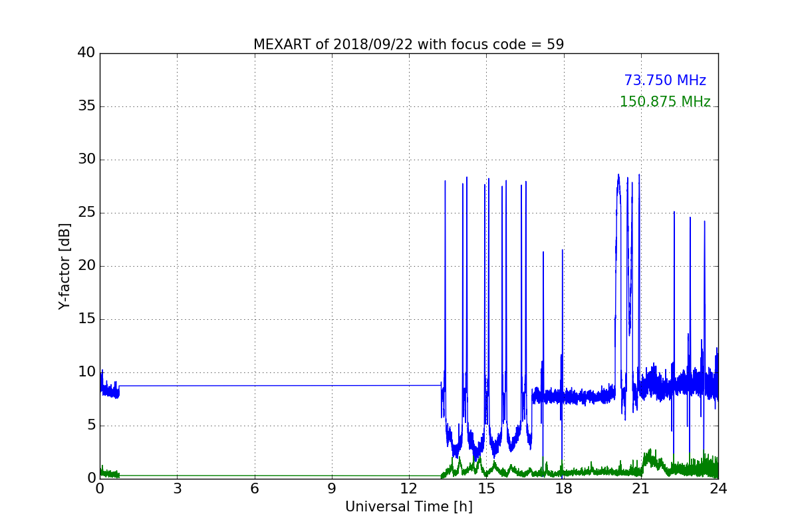
Task: Click the x-axis tick label '3'
Action: 177,489
